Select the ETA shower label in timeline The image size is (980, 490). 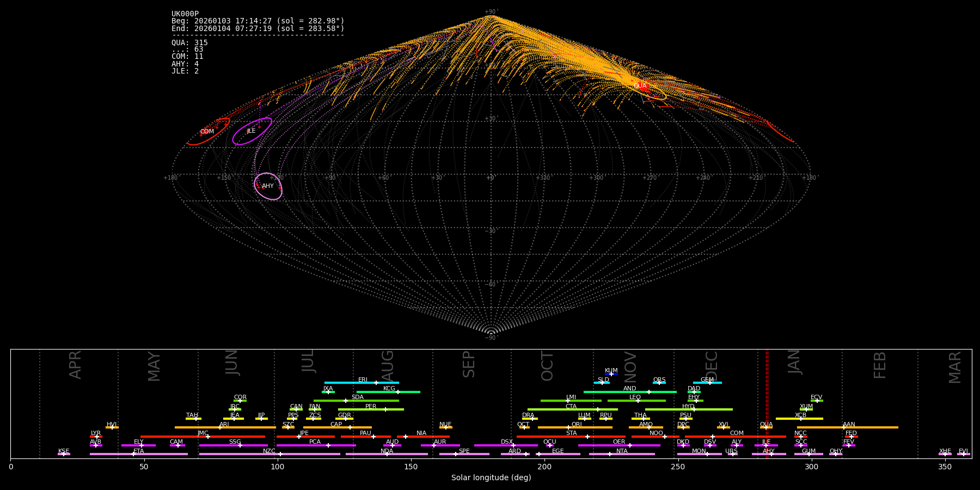[139, 451]
